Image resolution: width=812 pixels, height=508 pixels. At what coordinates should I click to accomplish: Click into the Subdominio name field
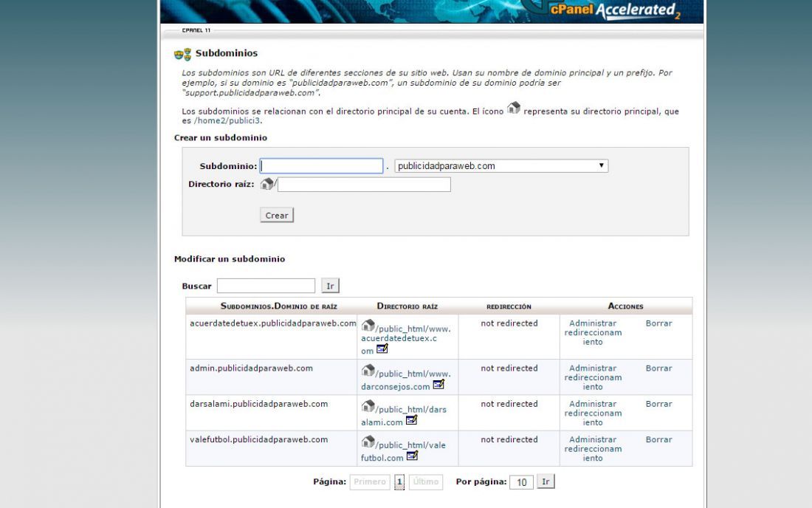click(x=322, y=165)
